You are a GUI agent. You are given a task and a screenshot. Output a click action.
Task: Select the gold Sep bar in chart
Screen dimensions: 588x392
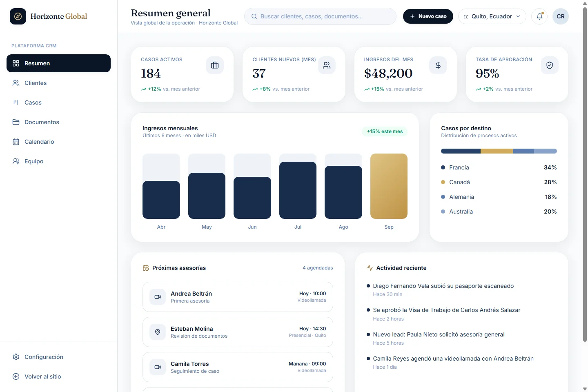coord(389,186)
